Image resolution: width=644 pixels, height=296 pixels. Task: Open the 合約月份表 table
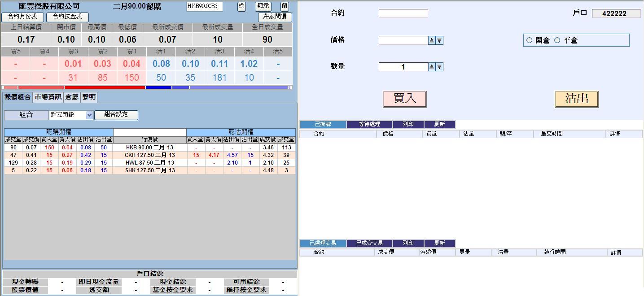click(22, 17)
